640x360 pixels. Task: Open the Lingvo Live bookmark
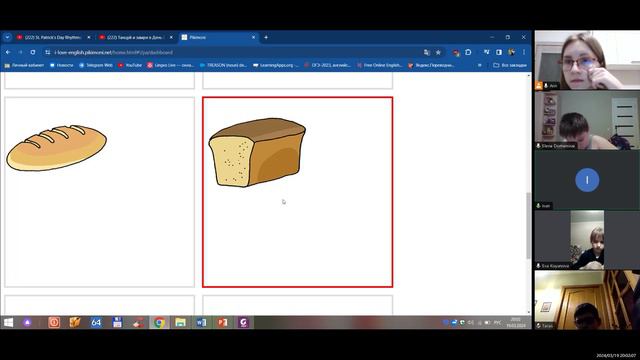pos(170,65)
